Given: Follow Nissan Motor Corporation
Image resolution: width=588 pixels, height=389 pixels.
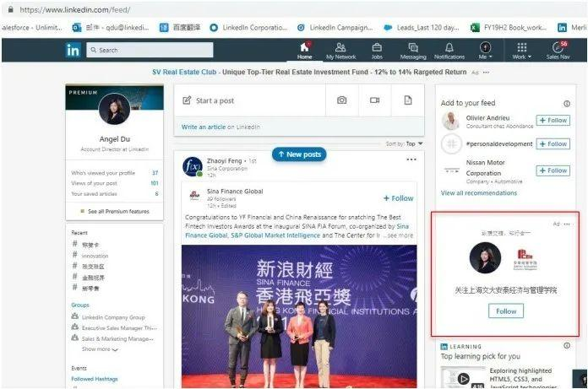Looking at the screenshot, I should coord(553,170).
